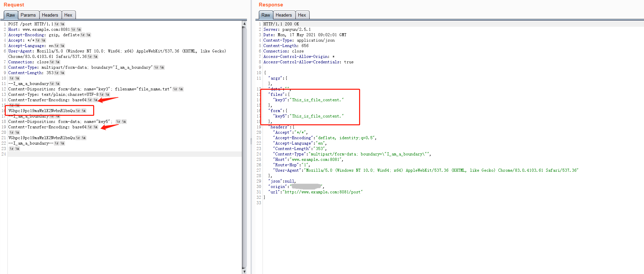Viewport: 644px width, 274px height.
Task: Click the red-boxed base64 payload in request
Action: [42, 111]
